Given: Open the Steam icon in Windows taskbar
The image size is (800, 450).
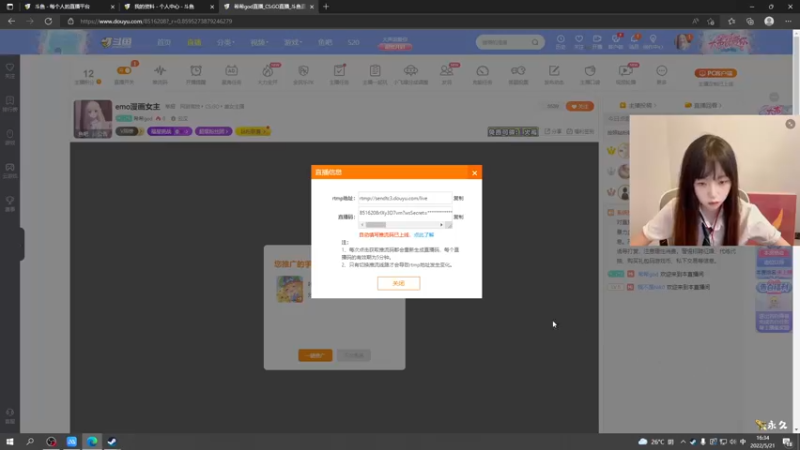Looking at the screenshot, I should click(112, 441).
